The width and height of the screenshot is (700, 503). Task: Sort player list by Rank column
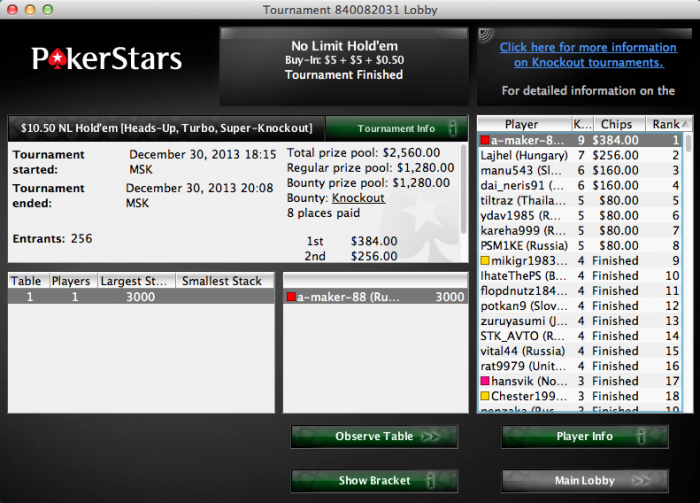tap(668, 124)
